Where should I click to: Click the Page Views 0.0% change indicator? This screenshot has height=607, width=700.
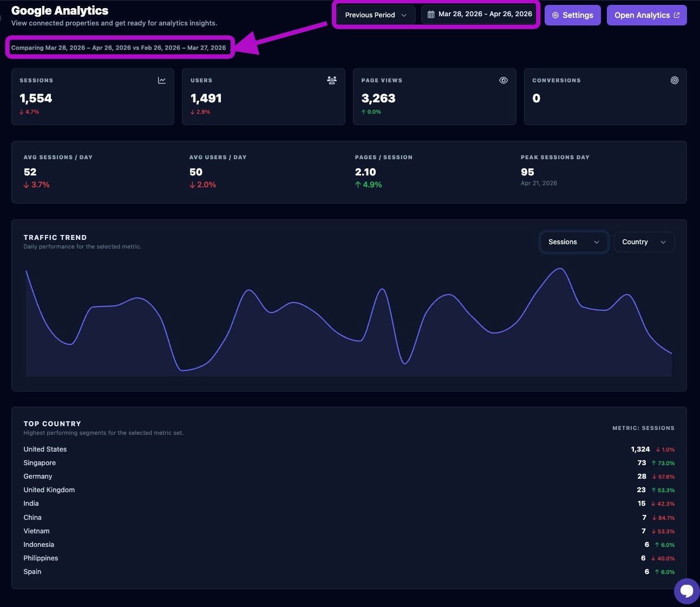(x=371, y=112)
